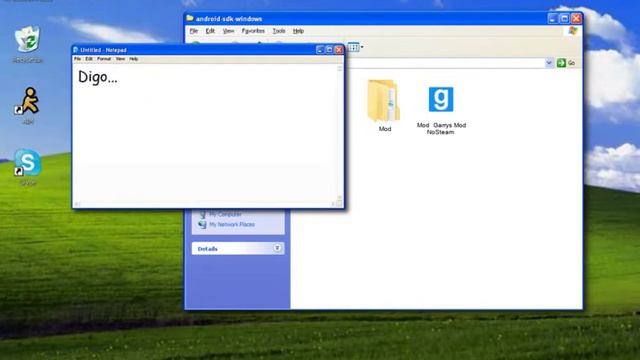Select the Skype desktop shortcut icon
This screenshot has width=640, height=360.
coord(27,163)
